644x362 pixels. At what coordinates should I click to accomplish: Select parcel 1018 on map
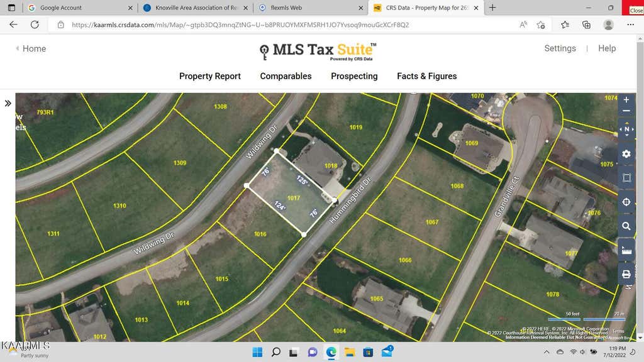coord(331,166)
